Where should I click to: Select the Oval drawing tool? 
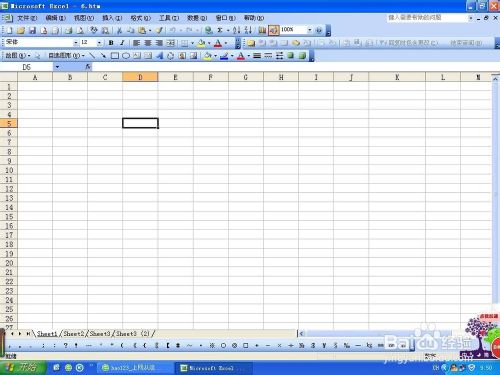tap(126, 56)
